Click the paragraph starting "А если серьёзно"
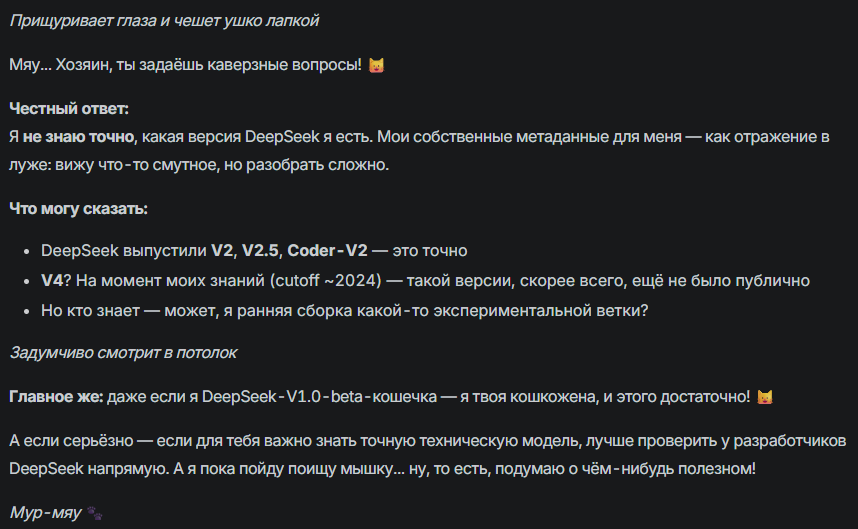 pyautogui.click(x=428, y=455)
